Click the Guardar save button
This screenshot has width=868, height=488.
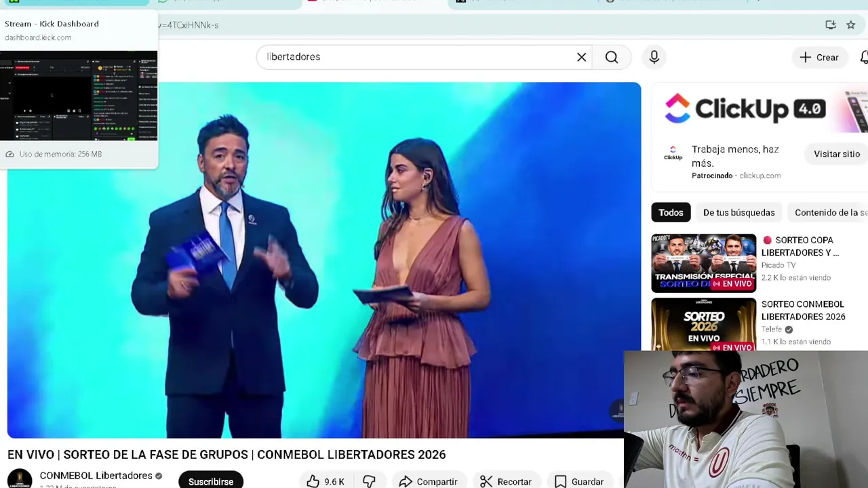(x=579, y=481)
